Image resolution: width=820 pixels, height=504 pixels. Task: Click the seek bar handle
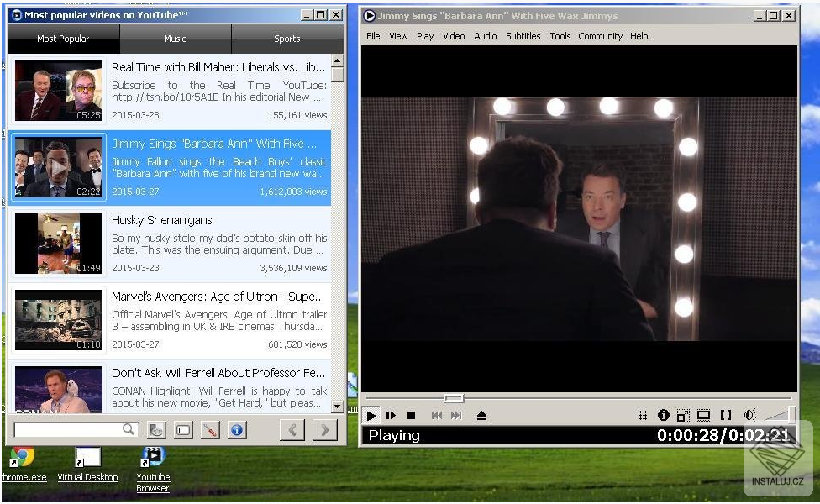[x=454, y=398]
